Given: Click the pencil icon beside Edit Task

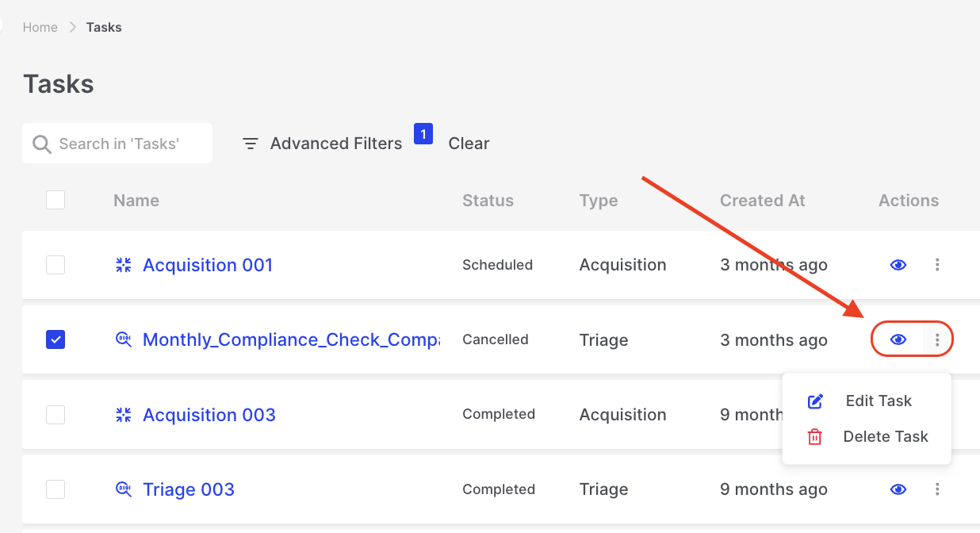Looking at the screenshot, I should [815, 401].
